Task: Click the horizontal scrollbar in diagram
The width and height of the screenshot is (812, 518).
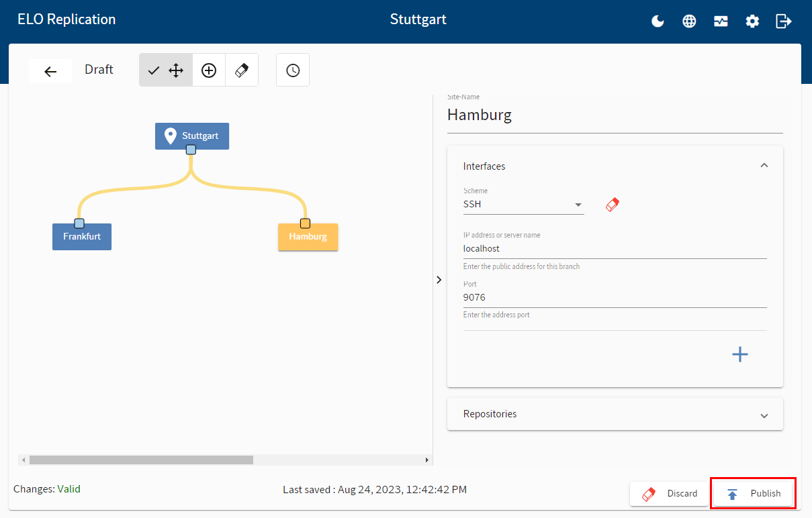Action: click(x=141, y=460)
